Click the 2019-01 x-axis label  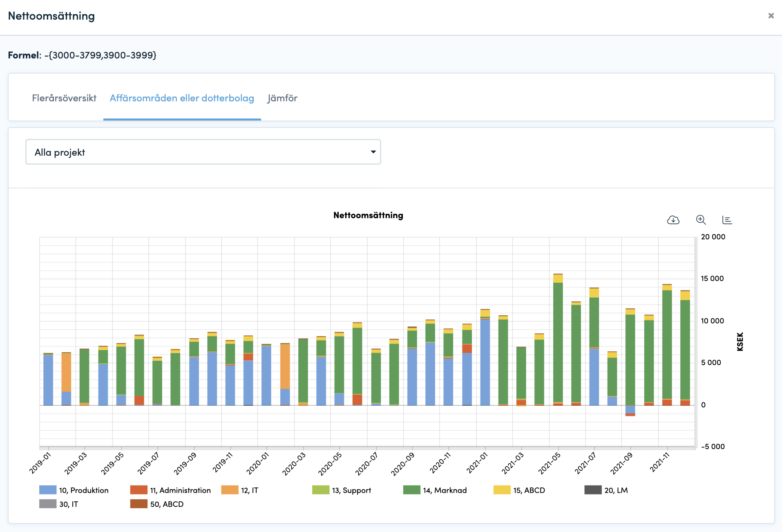click(x=40, y=463)
